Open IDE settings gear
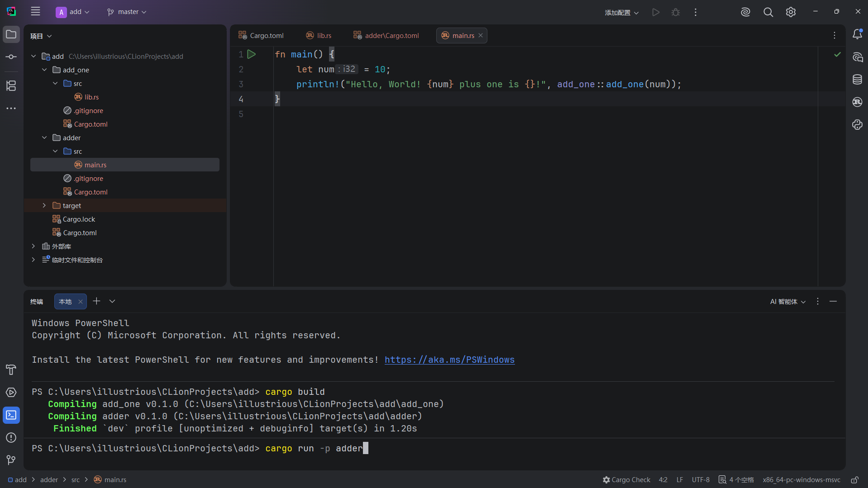The image size is (868, 488). pyautogui.click(x=791, y=12)
